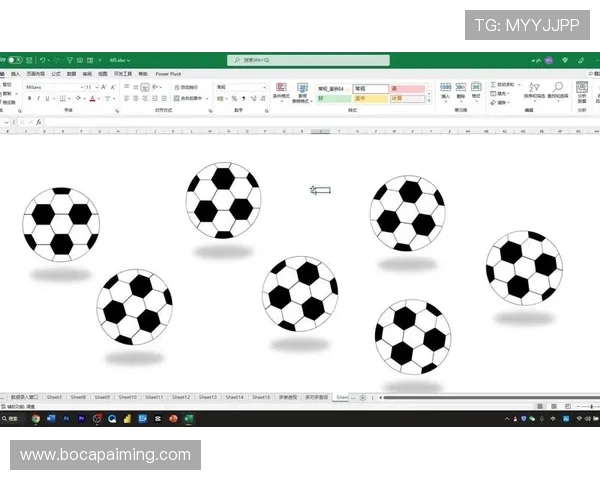This screenshot has height=480, width=600.
Task: Click the percent style icon
Action: click(234, 99)
